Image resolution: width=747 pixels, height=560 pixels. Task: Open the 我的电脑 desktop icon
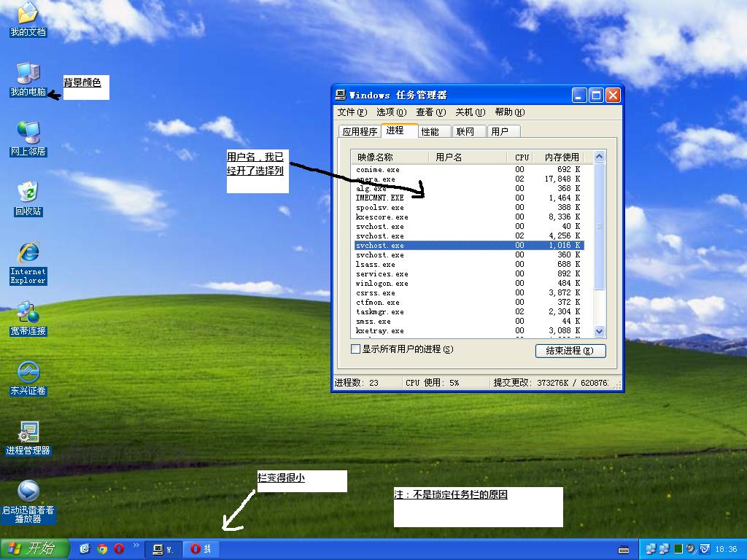[x=28, y=79]
